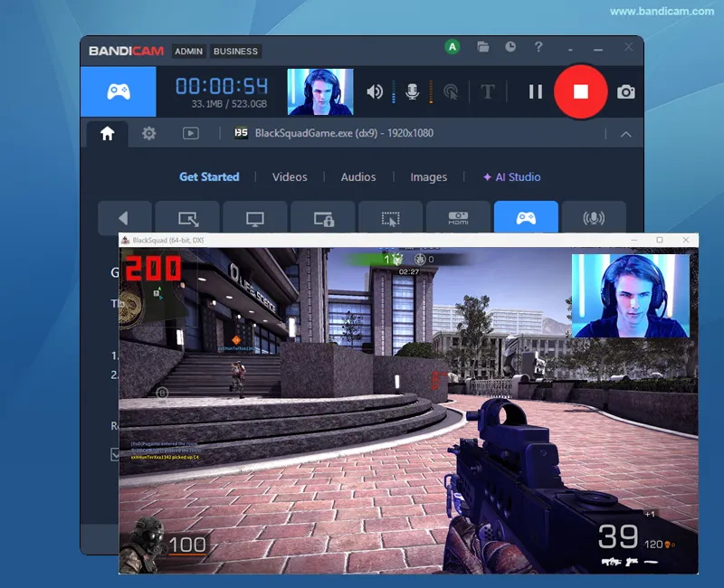Select specific window lock recording mode
This screenshot has width=724, height=588.
pyautogui.click(x=323, y=217)
